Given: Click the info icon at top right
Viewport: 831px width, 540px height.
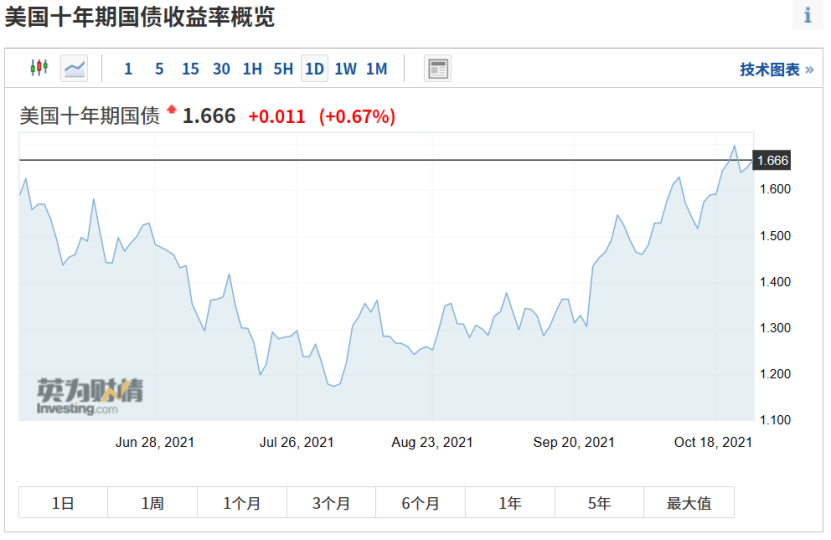Looking at the screenshot, I should [x=808, y=16].
